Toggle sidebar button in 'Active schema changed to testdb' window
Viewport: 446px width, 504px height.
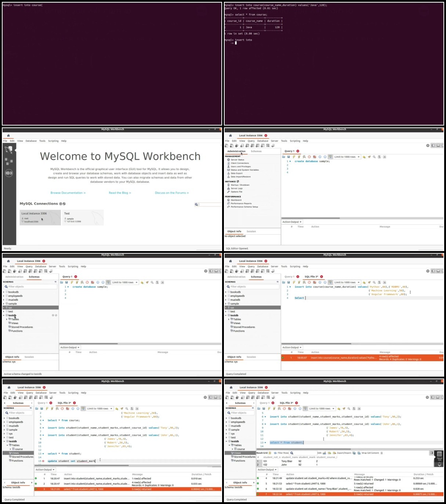click(x=211, y=271)
